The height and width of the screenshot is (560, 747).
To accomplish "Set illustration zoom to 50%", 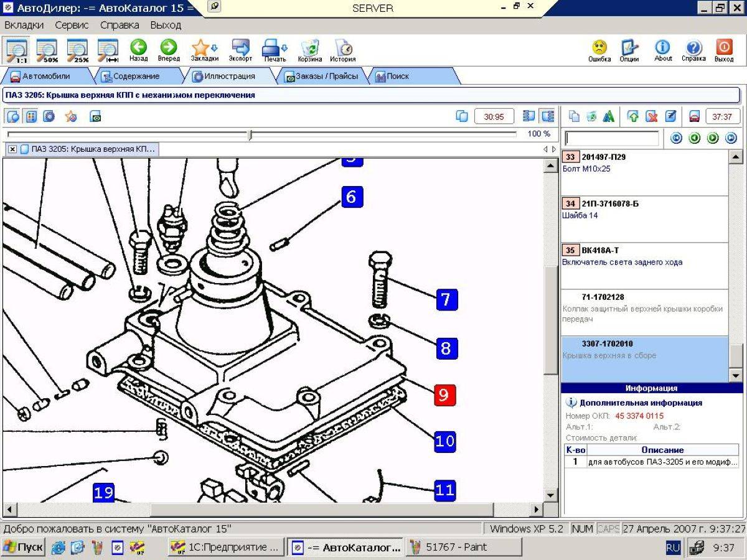I will coord(47,50).
